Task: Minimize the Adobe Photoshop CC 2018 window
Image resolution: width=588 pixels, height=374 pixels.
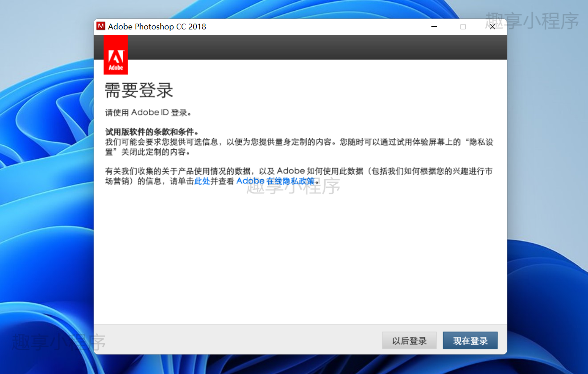Action: (434, 27)
